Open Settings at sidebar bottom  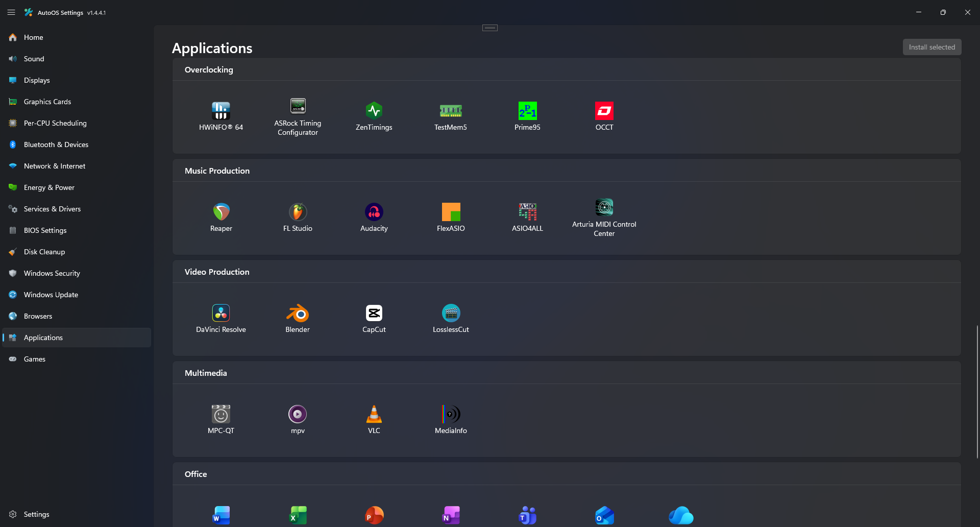77,514
